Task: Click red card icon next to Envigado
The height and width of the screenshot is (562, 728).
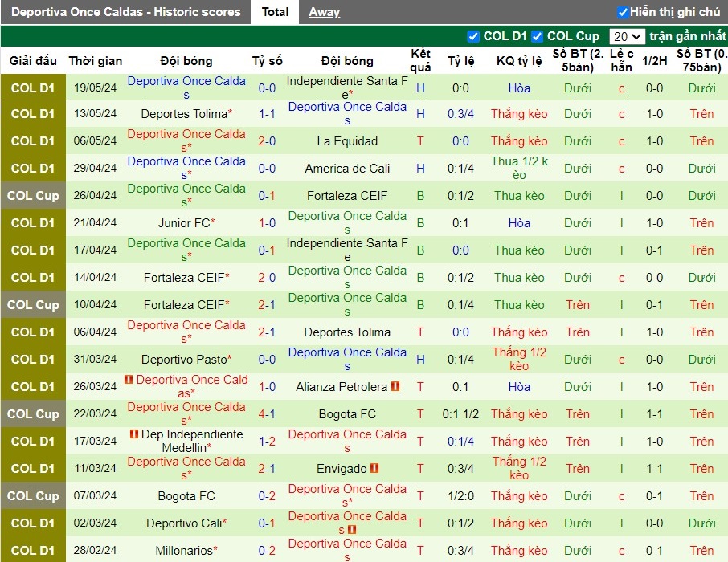Action: (x=374, y=468)
